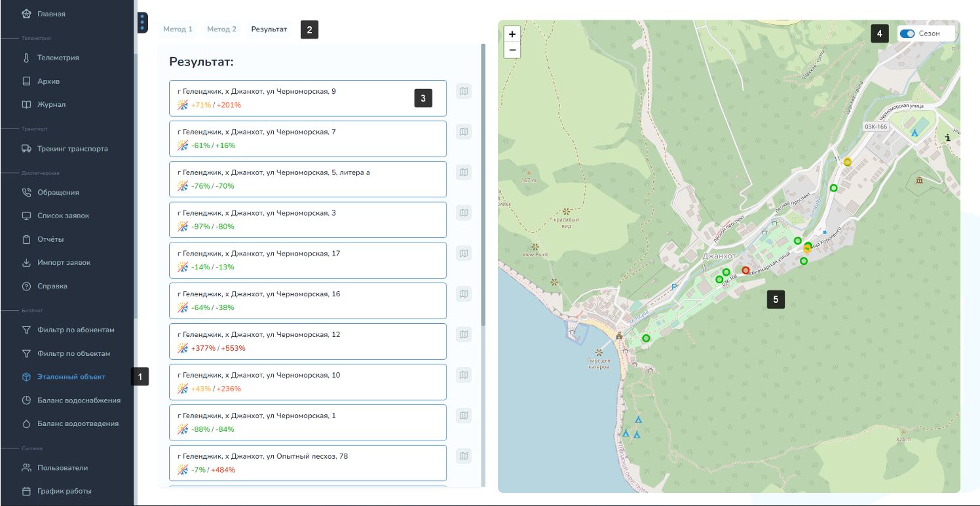Click map icon beside Опытный лесхоз, 78
This screenshot has width=980, height=506.
click(464, 456)
